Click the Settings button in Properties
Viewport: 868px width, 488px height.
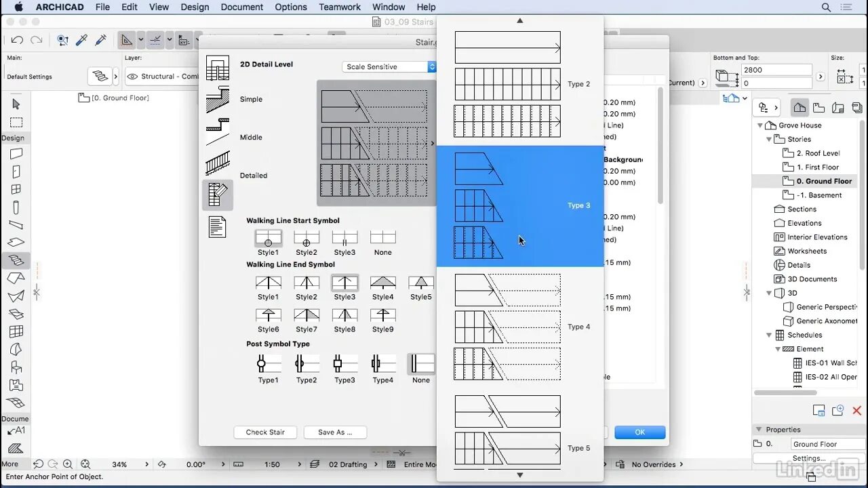pos(809,459)
